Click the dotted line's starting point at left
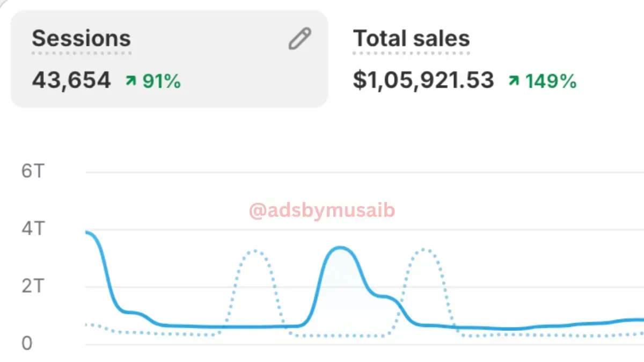 (87, 324)
